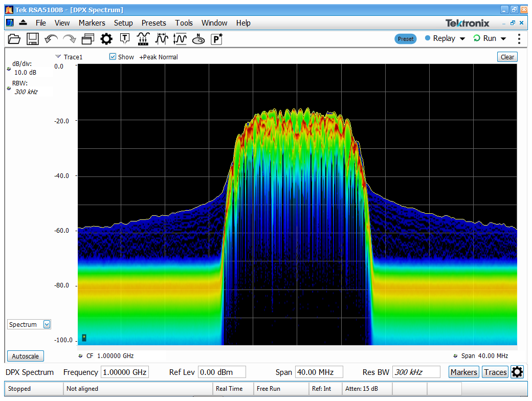This screenshot has width=532, height=401.
Task: Click the Trigger 'T' toolbar icon
Action: coord(125,39)
